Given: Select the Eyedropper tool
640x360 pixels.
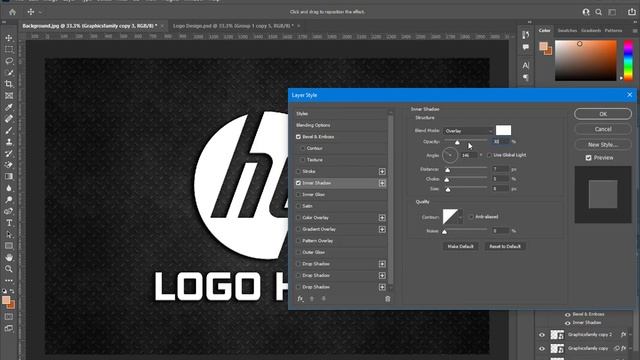Looking at the screenshot, I should tap(9, 107).
